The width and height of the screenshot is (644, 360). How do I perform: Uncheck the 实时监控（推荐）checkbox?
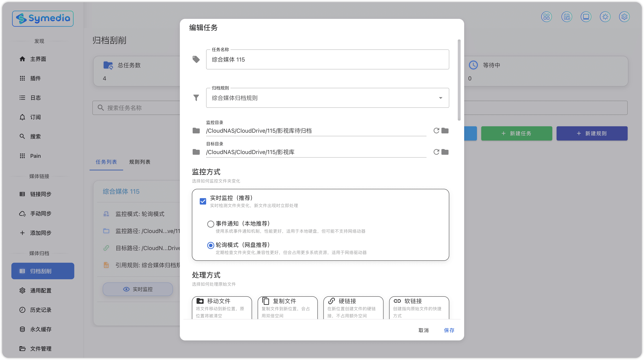click(x=203, y=201)
